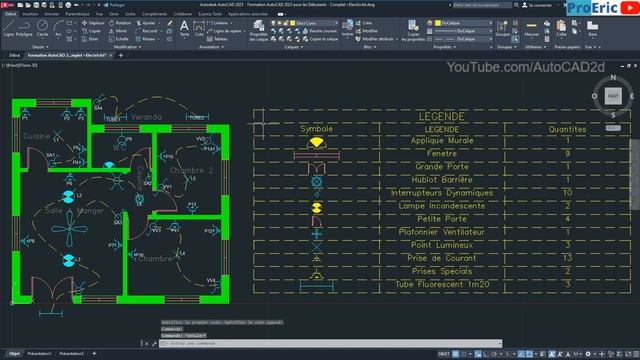
Task: Click the workspace switching gear icon
Action: [x=588, y=354]
